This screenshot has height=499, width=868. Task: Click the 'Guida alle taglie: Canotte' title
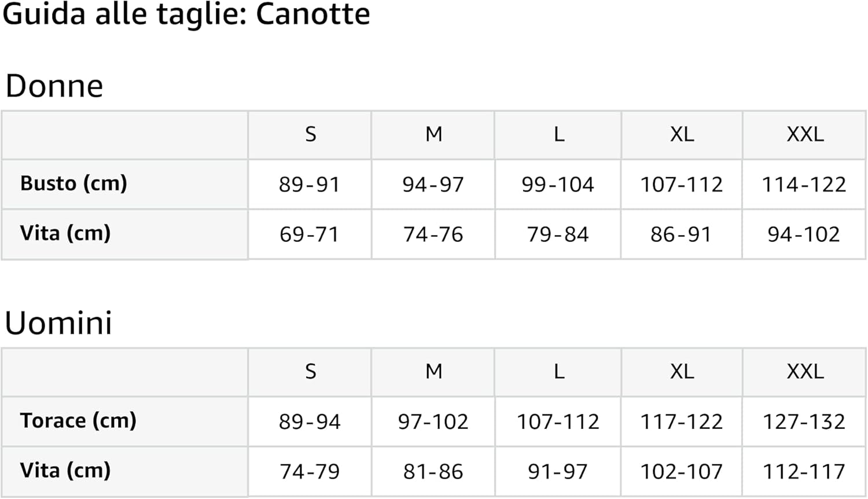click(186, 14)
